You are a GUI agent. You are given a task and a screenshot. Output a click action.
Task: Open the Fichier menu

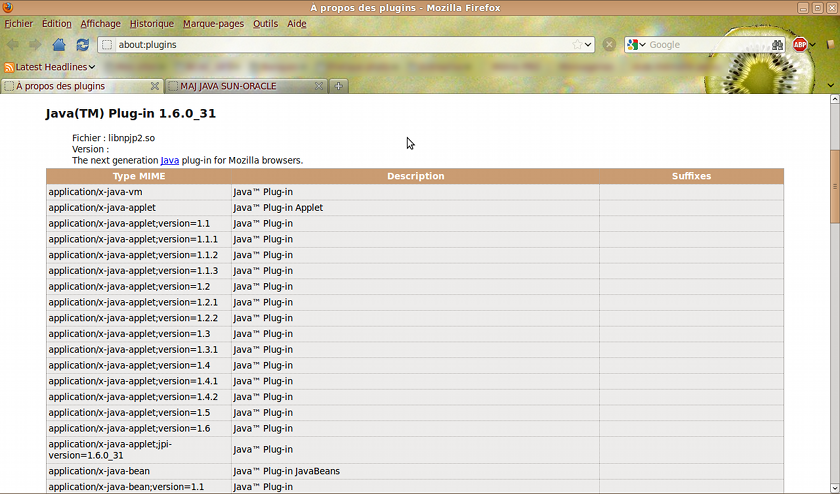click(19, 24)
